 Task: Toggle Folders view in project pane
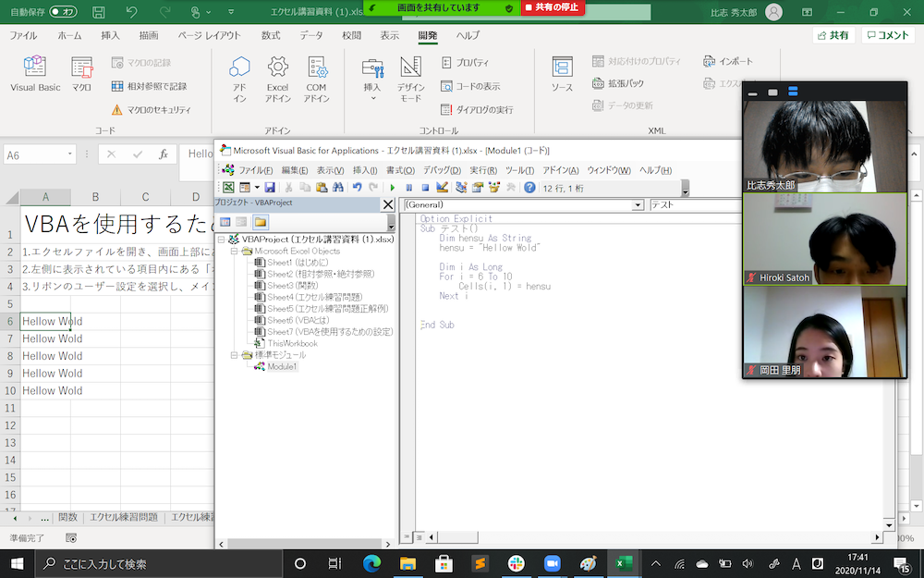pyautogui.click(x=261, y=222)
